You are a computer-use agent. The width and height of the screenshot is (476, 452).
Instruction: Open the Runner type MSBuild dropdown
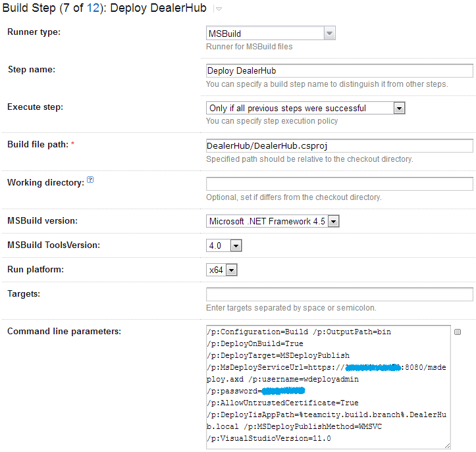(271, 34)
